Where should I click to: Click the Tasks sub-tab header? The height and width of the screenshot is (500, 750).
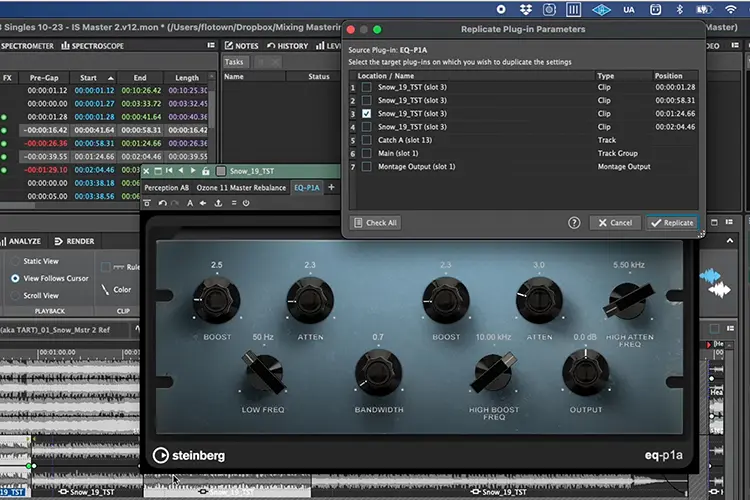(x=234, y=62)
